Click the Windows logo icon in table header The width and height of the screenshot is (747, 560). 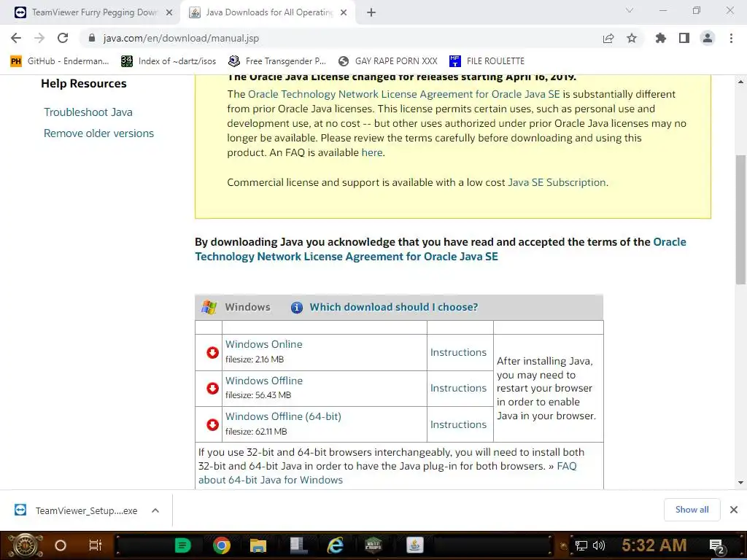[x=209, y=307]
